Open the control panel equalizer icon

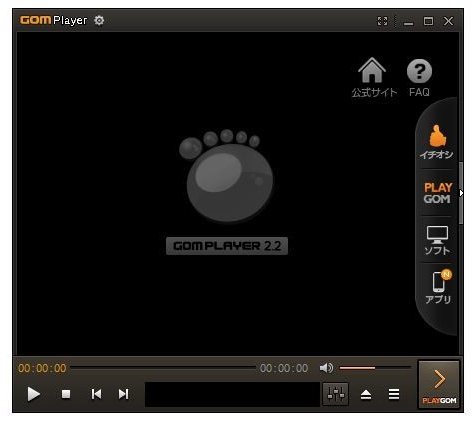[335, 394]
